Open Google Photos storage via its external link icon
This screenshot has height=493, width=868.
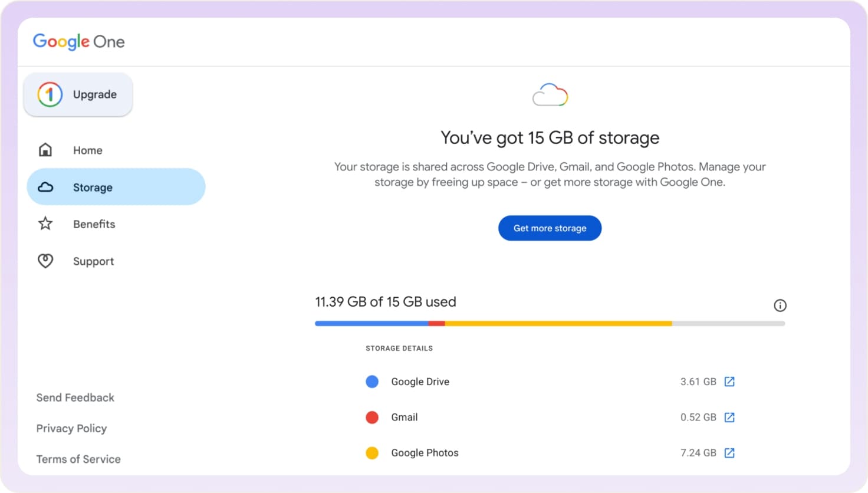pyautogui.click(x=729, y=453)
